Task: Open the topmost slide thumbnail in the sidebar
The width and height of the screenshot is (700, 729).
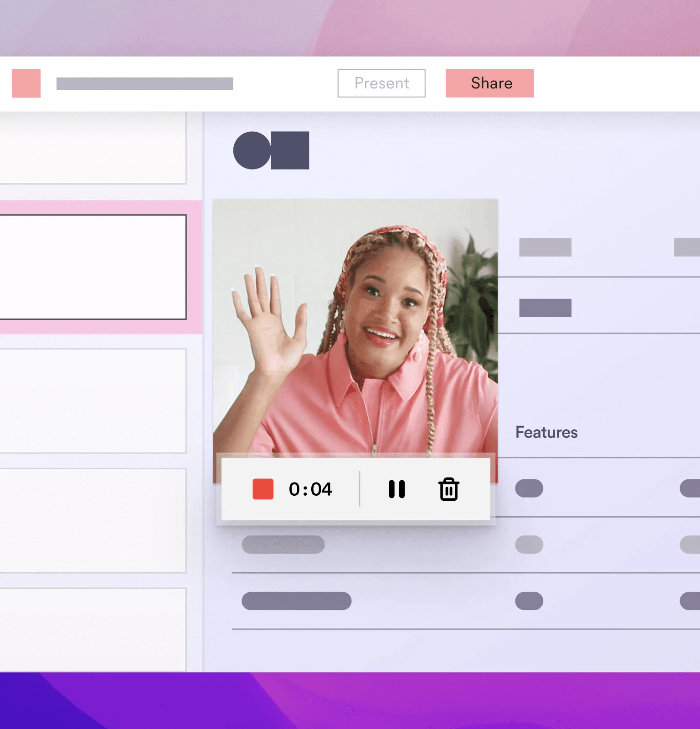Action: pos(93,148)
